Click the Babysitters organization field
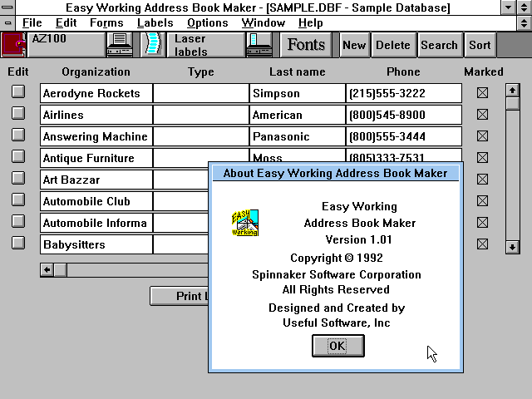The image size is (532, 399). point(96,244)
